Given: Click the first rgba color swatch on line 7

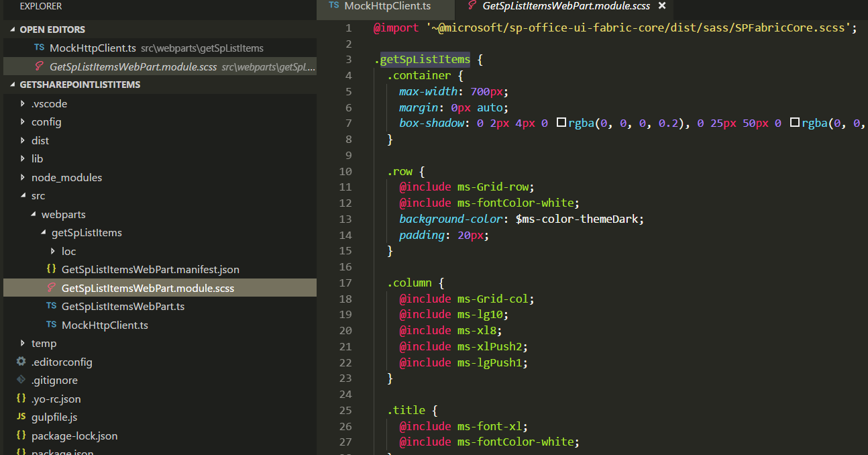Looking at the screenshot, I should (561, 123).
